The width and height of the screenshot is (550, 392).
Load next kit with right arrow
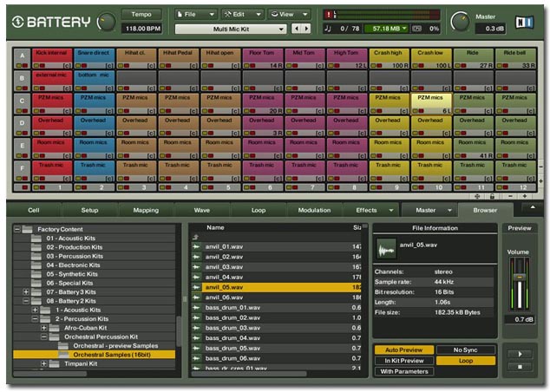point(306,29)
